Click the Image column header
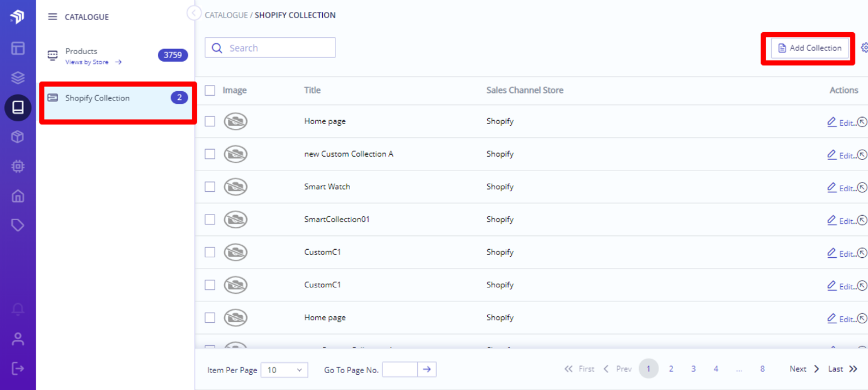868x390 pixels. click(x=235, y=91)
